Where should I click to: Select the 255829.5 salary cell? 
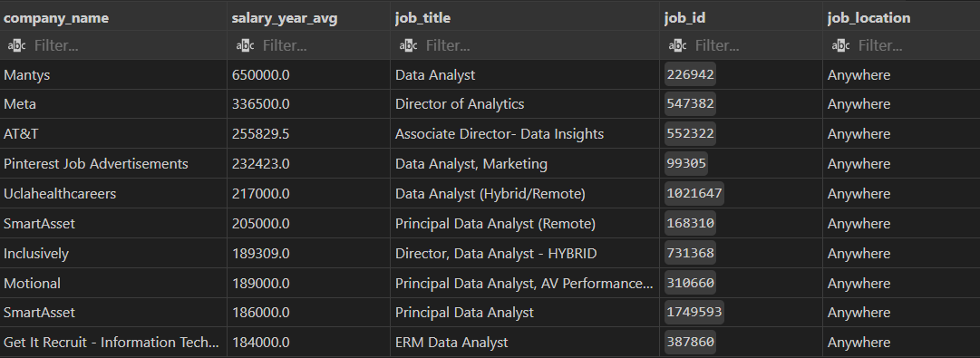[309, 134]
